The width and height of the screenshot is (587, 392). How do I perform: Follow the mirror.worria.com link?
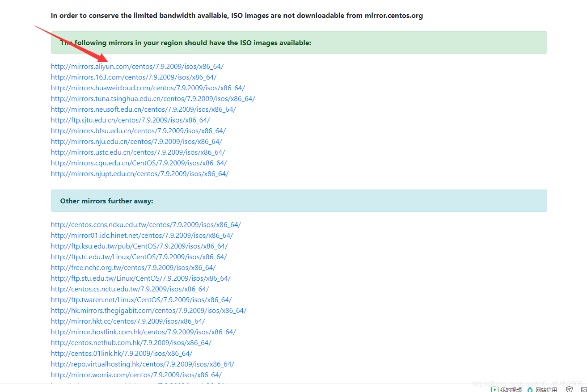click(x=136, y=375)
